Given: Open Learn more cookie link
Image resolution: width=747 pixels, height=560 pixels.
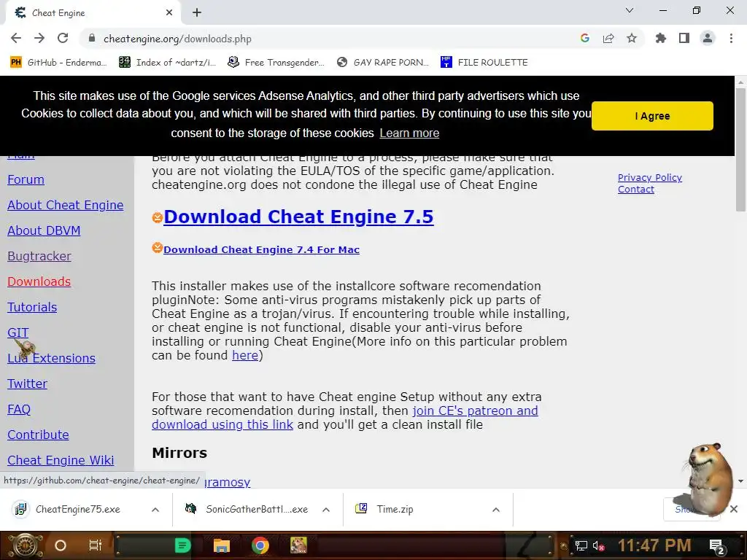Looking at the screenshot, I should (409, 133).
